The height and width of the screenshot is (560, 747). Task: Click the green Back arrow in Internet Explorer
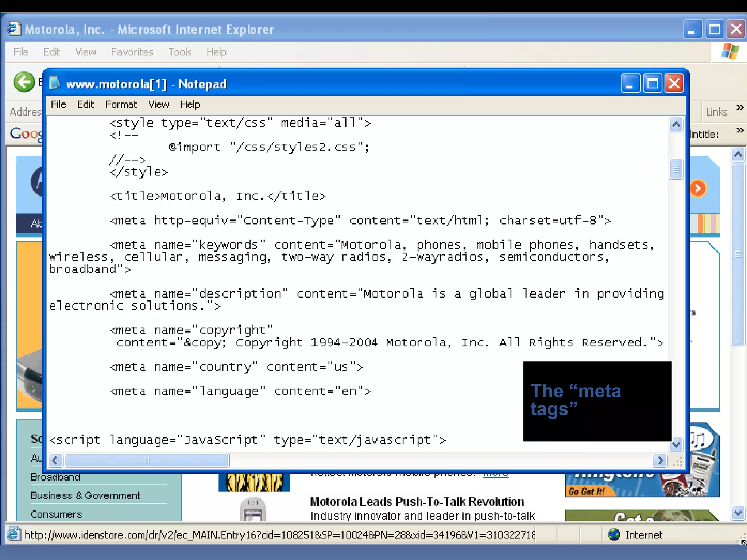[24, 82]
